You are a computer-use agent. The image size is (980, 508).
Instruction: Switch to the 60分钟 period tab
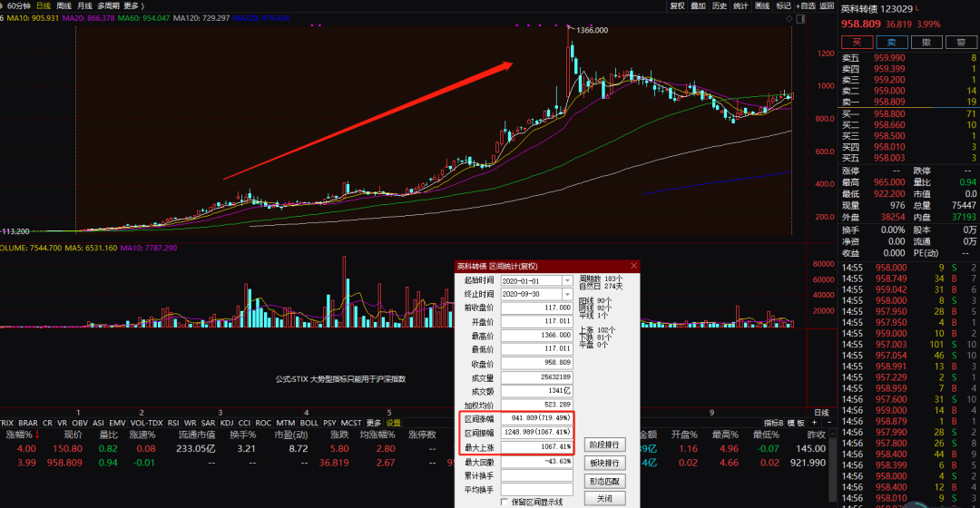coord(18,5)
